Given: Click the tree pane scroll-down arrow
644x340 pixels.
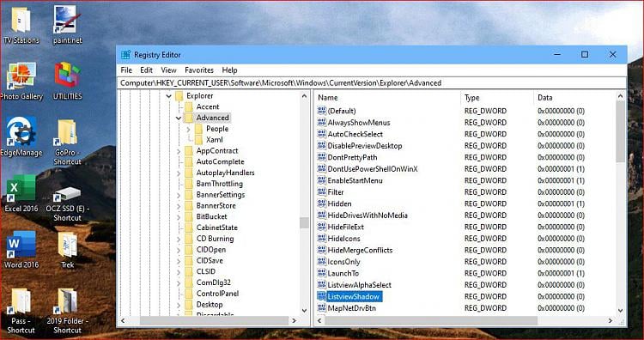Looking at the screenshot, I should click(304, 311).
